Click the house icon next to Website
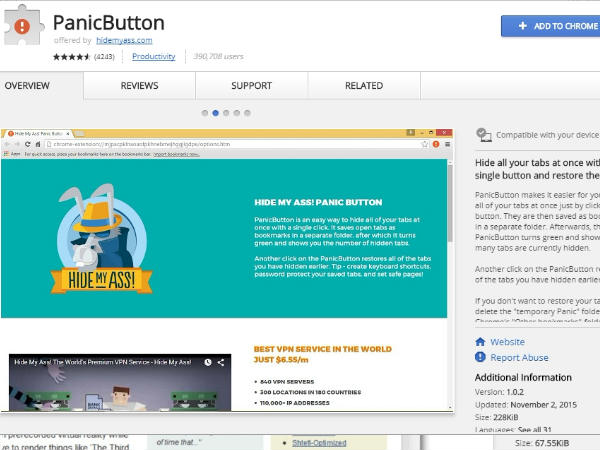The width and height of the screenshot is (600, 450). click(480, 341)
